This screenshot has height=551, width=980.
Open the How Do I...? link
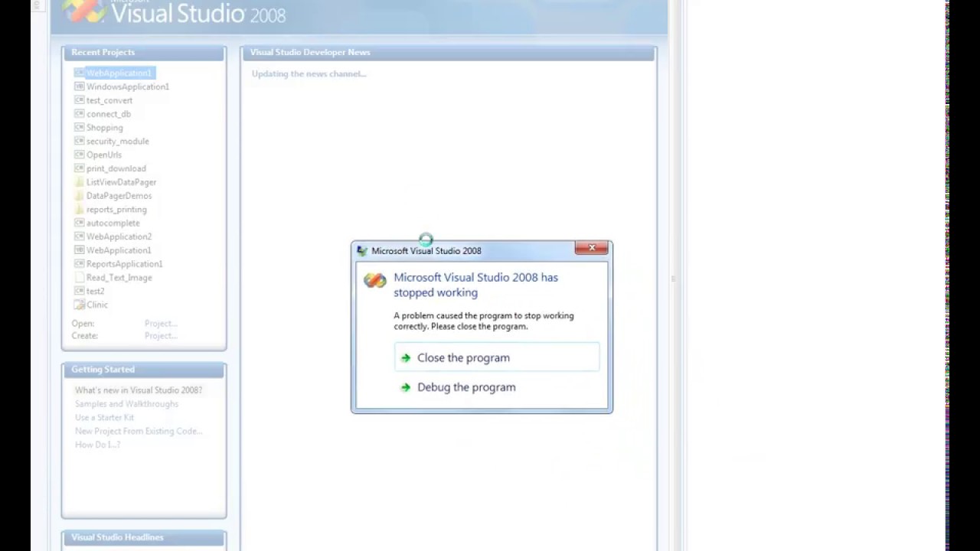(97, 445)
